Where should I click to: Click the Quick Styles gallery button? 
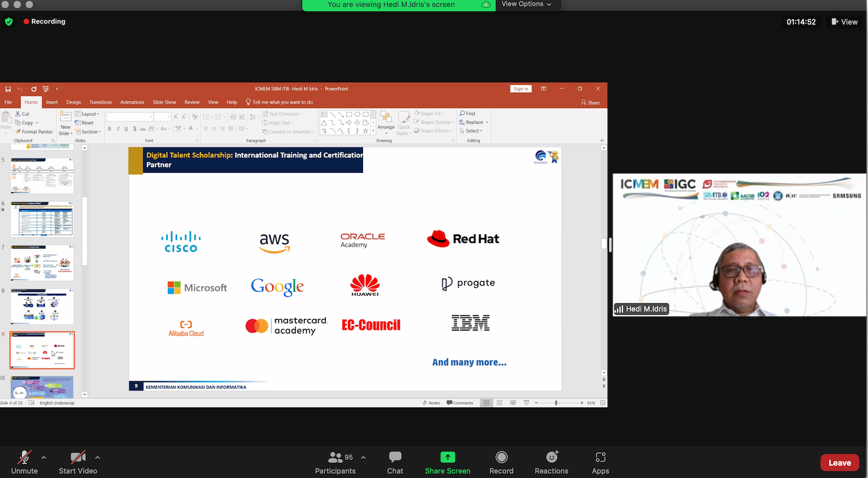click(x=403, y=123)
